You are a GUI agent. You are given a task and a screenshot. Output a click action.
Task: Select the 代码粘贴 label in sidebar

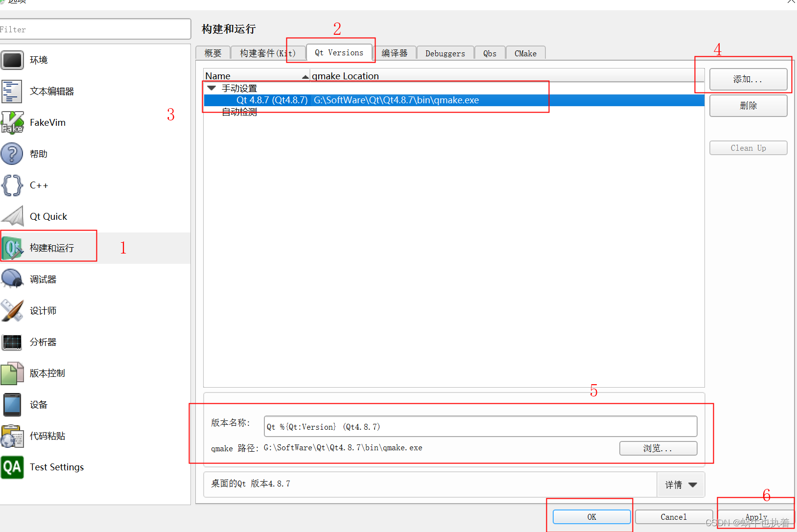click(47, 436)
